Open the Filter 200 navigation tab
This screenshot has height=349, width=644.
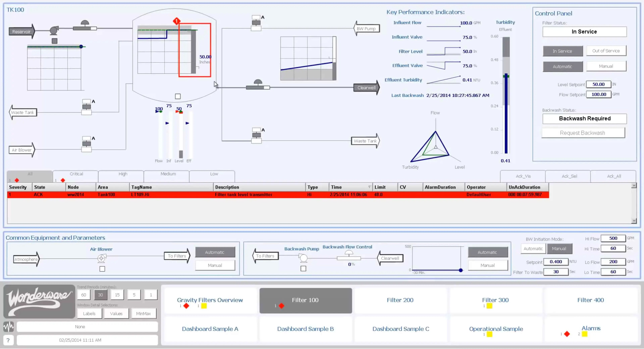(x=400, y=300)
